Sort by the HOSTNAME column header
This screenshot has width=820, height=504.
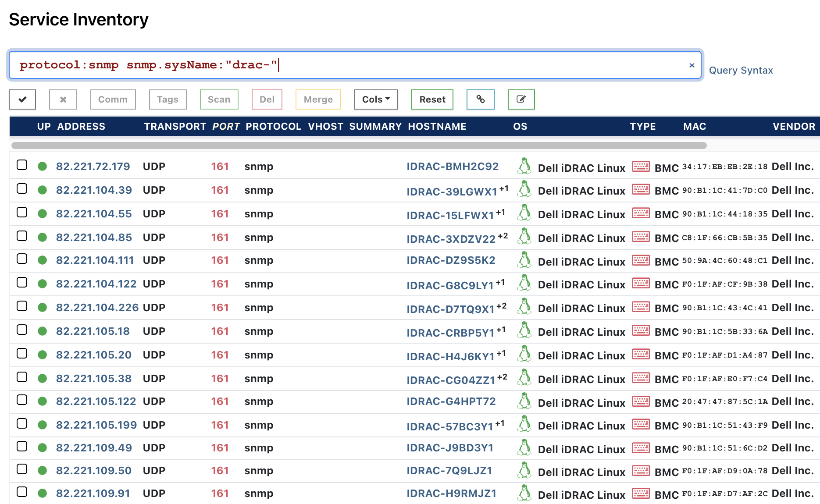tap(437, 126)
